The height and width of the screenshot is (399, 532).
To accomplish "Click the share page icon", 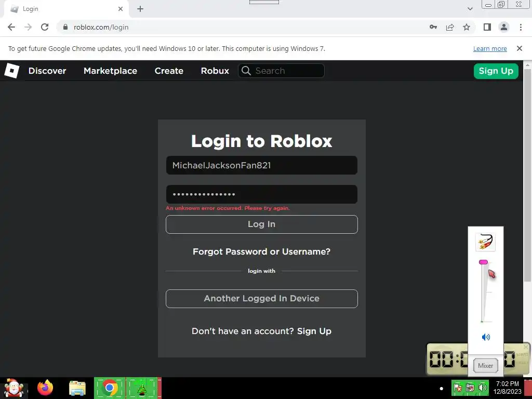I will tap(450, 27).
